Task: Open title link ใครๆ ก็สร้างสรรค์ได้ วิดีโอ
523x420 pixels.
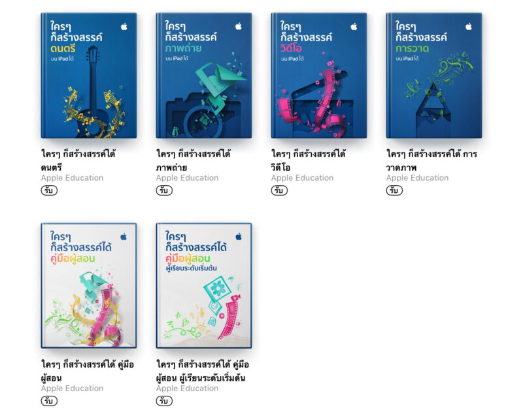Action: 308,160
